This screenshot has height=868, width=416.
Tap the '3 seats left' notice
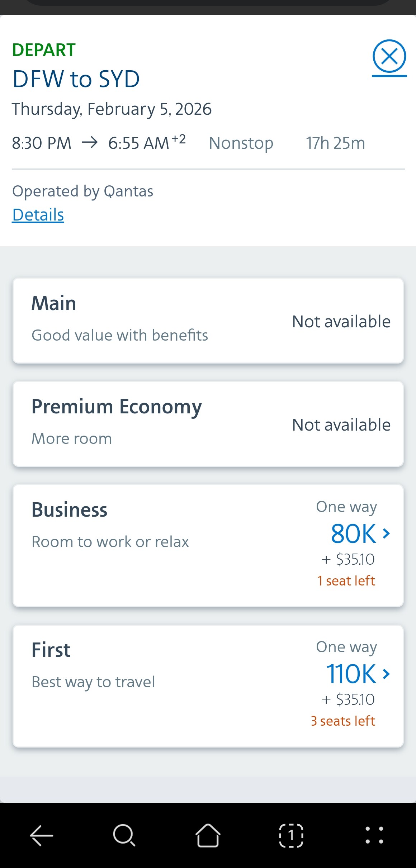click(343, 721)
